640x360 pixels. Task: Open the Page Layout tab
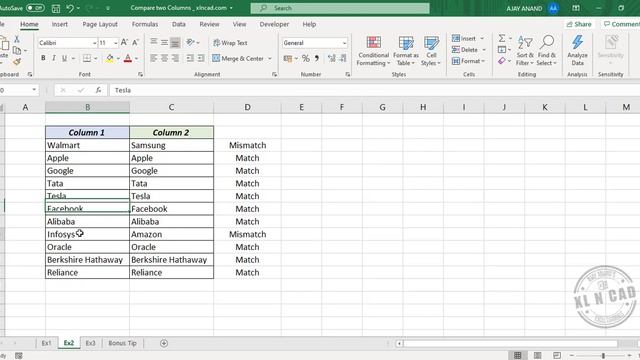coord(100,24)
